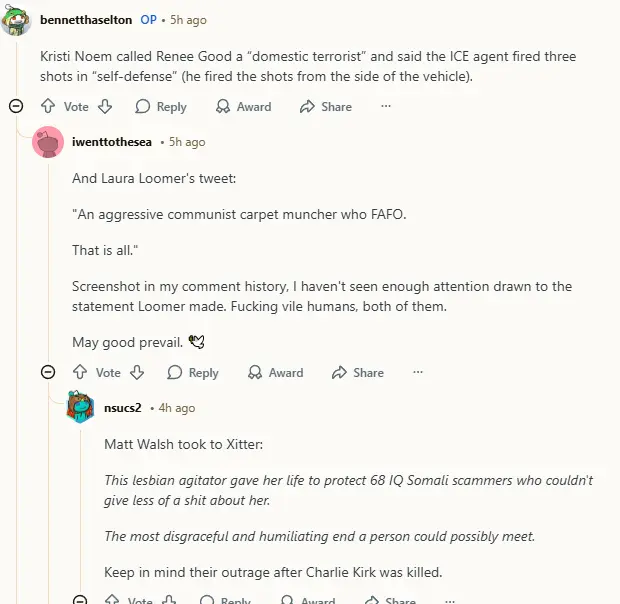
Task: Upvote bennetthaselton's comment
Action: pos(47,106)
